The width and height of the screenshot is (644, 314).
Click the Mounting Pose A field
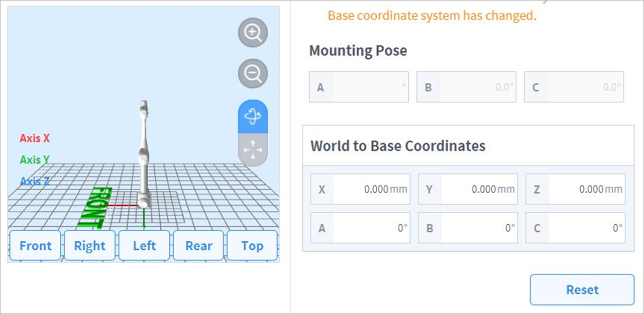tap(369, 87)
